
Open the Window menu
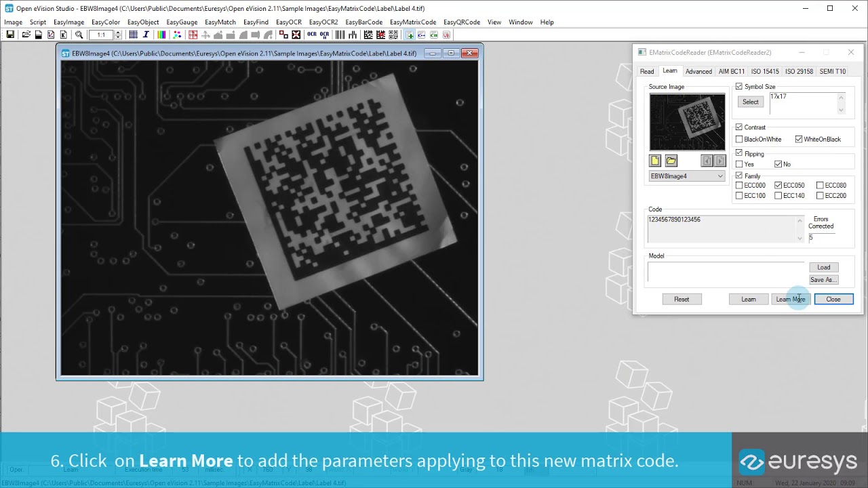point(521,22)
